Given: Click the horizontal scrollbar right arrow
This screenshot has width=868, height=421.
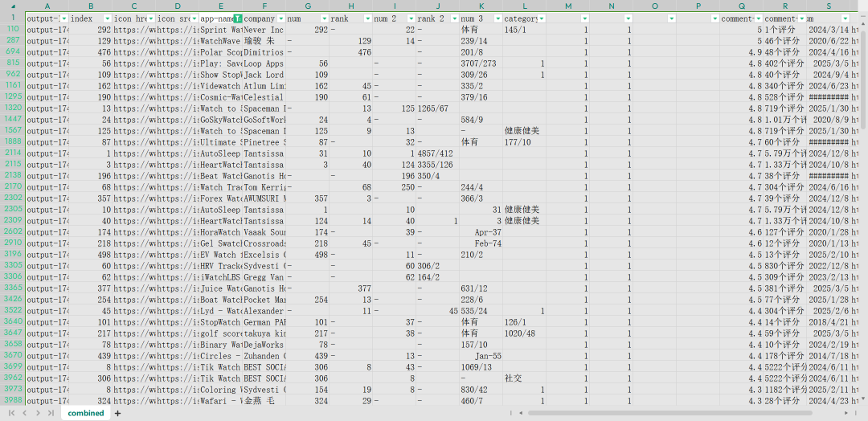Looking at the screenshot, I should point(845,413).
